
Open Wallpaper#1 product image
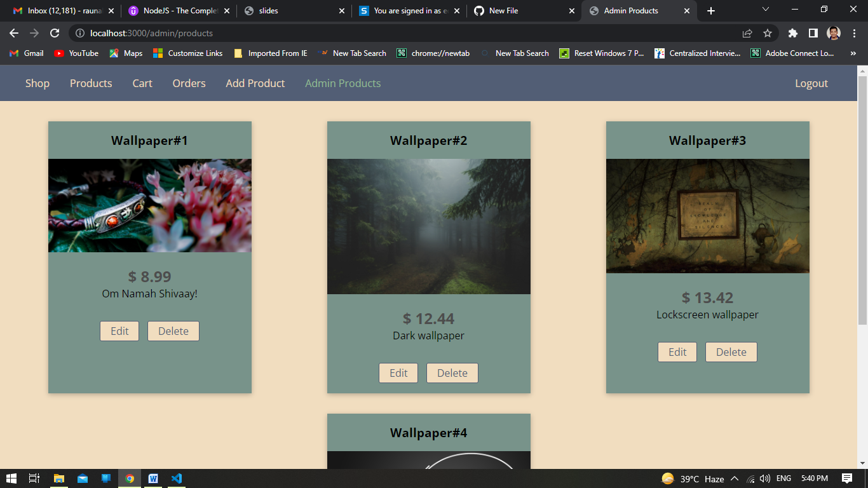149,205
